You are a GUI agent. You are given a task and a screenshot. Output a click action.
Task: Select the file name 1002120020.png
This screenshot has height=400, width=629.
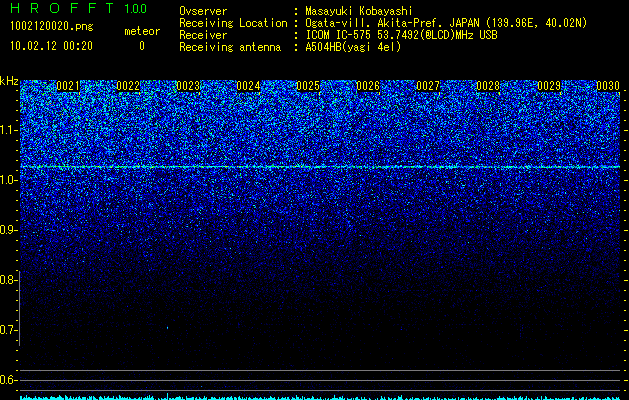pos(52,27)
